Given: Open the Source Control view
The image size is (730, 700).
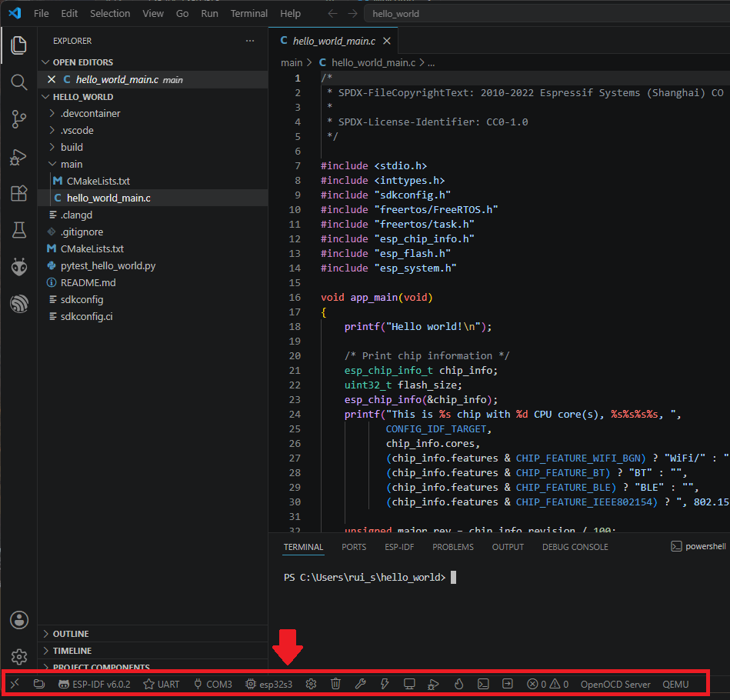Looking at the screenshot, I should (18, 119).
